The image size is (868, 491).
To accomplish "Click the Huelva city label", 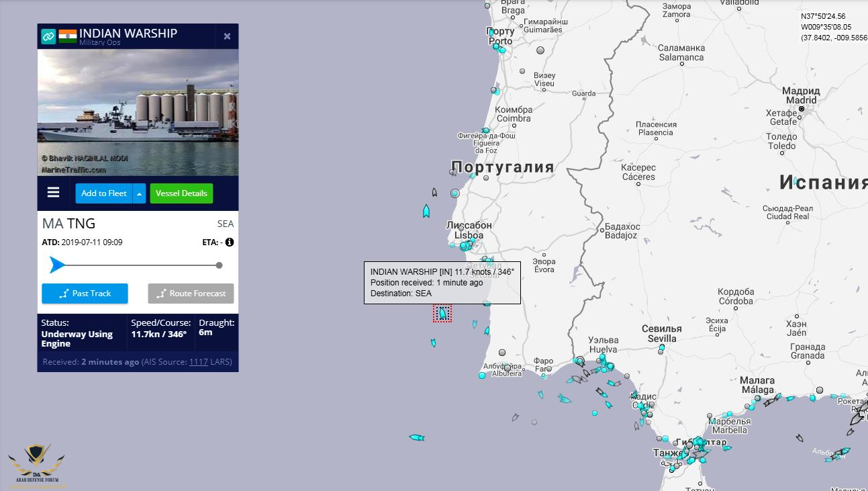I will click(603, 349).
